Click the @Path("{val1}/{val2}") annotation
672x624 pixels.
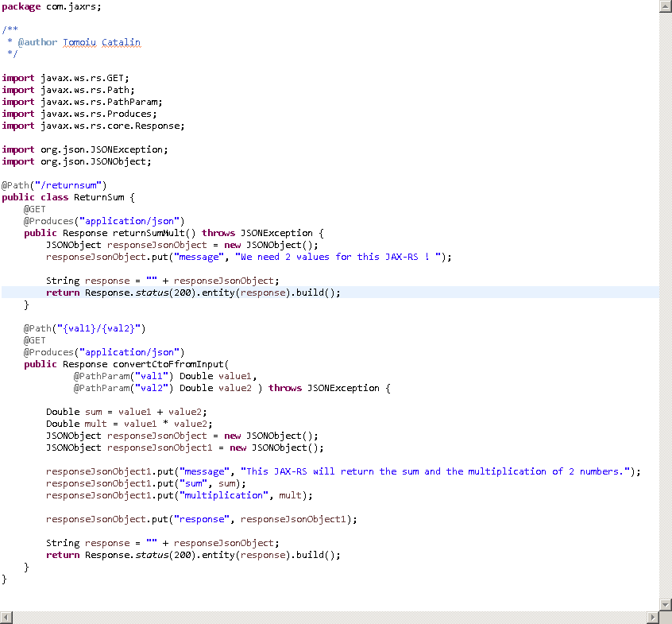[84, 328]
